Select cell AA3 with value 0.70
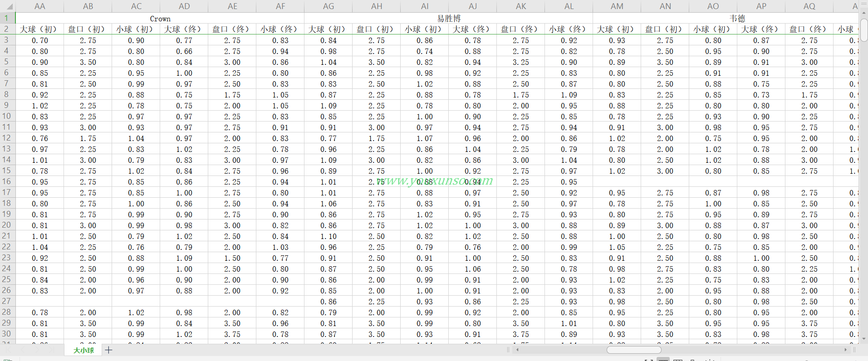 40,40
